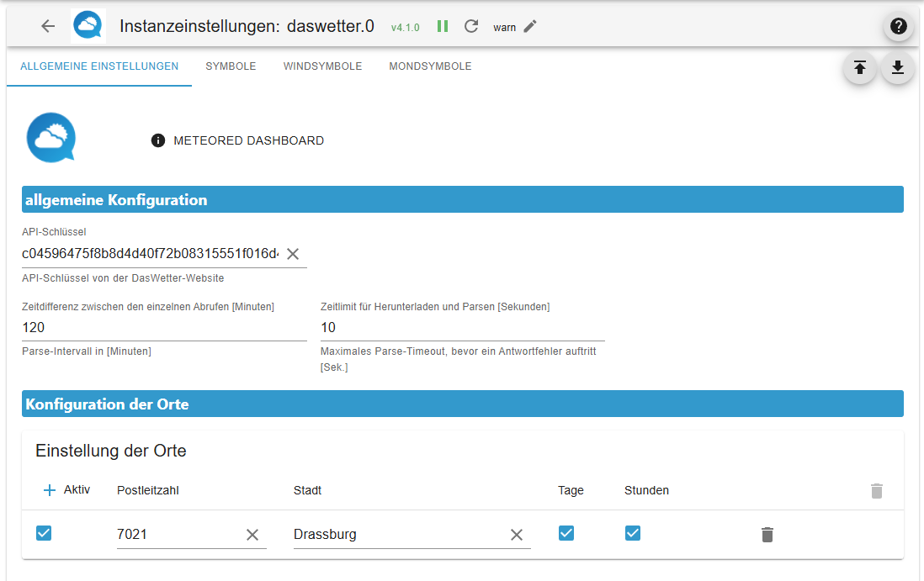Pause the daswetter.0 instance

click(443, 27)
